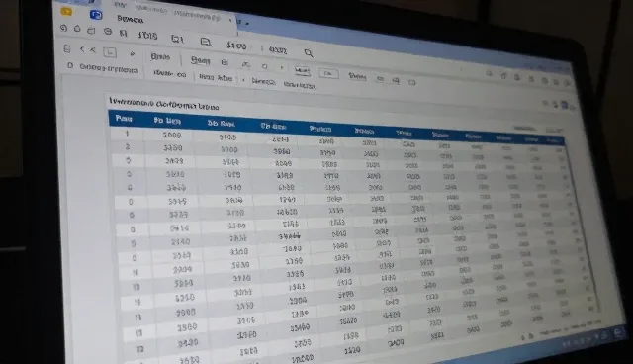This screenshot has width=633, height=364.
Task: Toggle the outlined box button next to the underlined one
Action: pyautogui.click(x=328, y=74)
